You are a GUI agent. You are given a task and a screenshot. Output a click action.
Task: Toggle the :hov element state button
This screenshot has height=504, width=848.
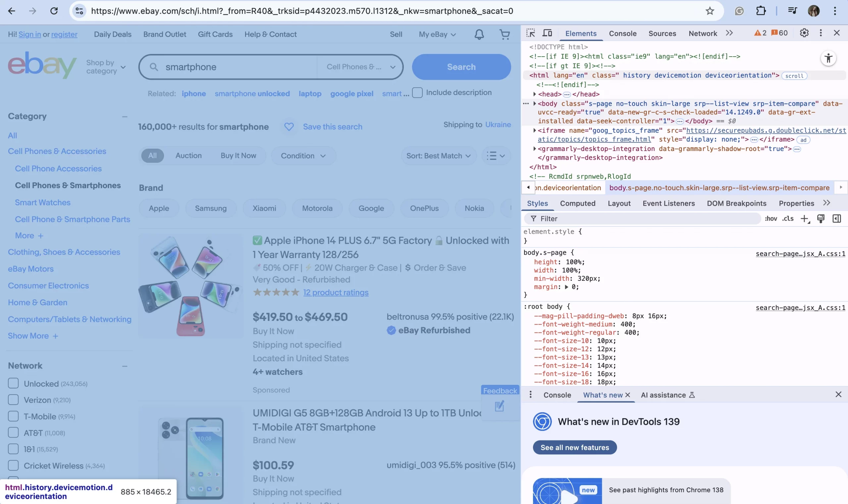(770, 219)
